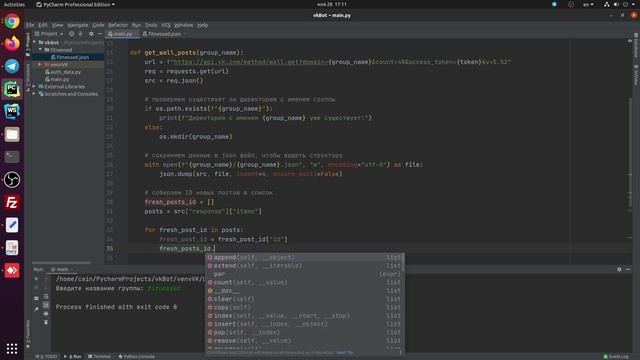Open Telegram from the dock

[x=12, y=66]
